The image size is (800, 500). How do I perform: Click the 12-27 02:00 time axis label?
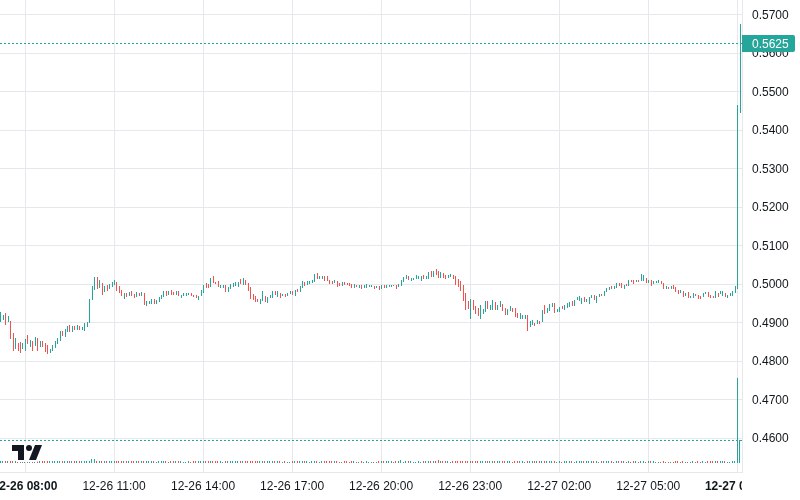[559, 486]
